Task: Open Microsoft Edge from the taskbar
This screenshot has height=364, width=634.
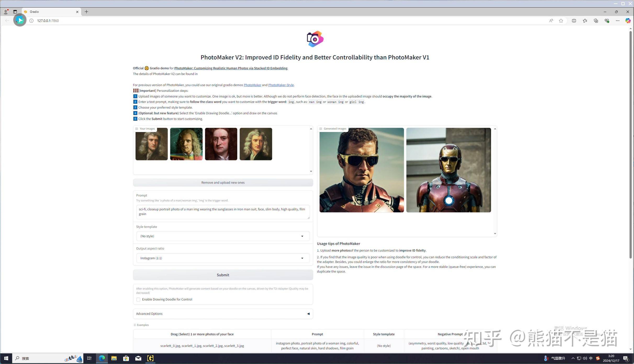Action: (102, 359)
